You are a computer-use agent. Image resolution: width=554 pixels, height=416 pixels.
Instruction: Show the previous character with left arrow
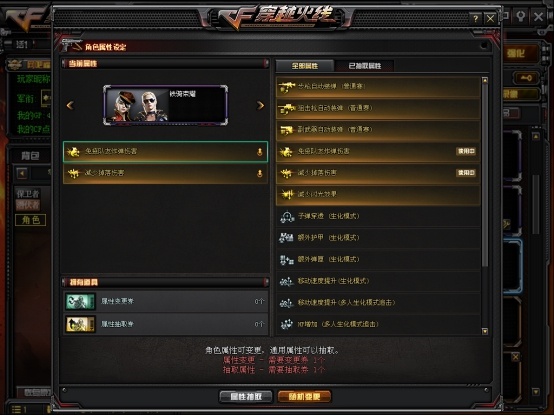(70, 105)
